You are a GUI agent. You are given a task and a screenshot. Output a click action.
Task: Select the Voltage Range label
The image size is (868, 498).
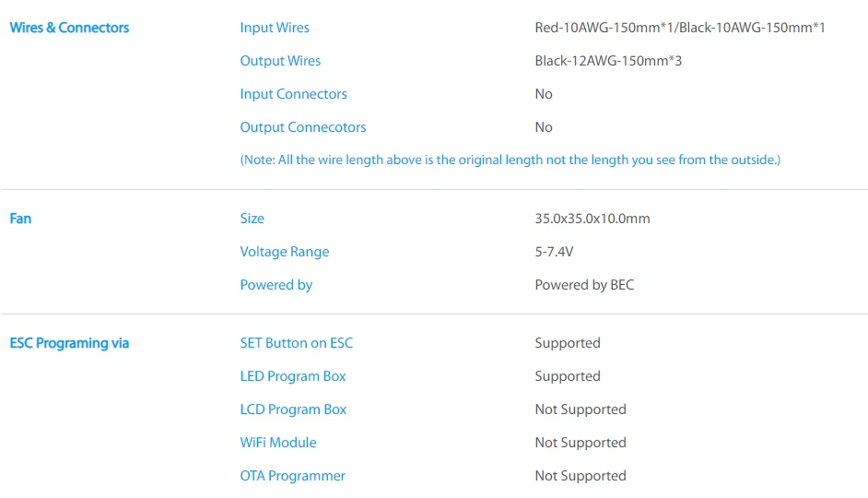click(x=284, y=252)
